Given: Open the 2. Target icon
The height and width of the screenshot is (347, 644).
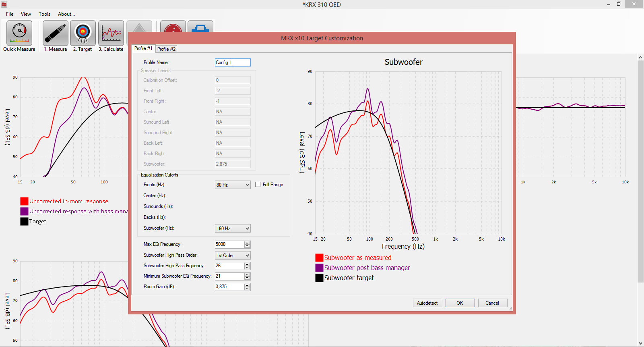Looking at the screenshot, I should click(x=83, y=33).
